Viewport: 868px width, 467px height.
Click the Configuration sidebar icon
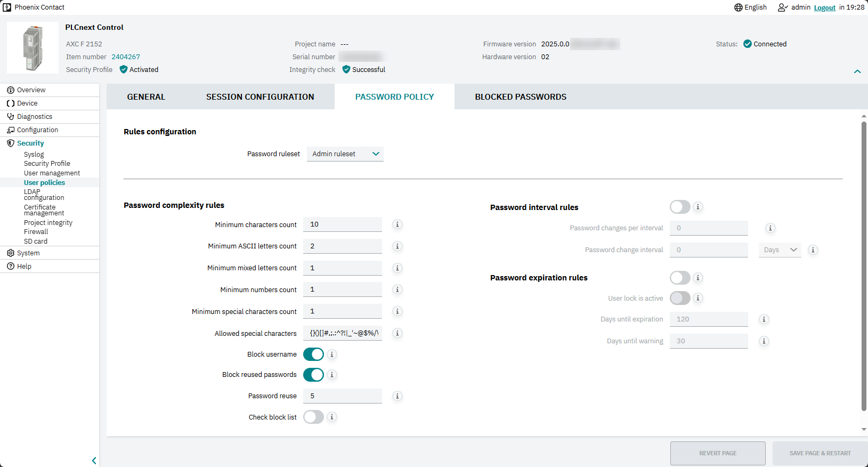[x=11, y=130]
